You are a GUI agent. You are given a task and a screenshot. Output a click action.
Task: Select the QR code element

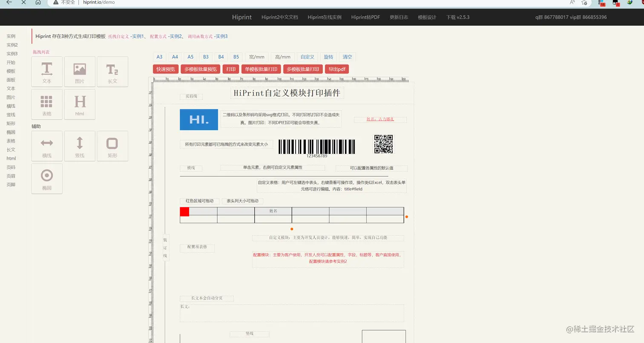[x=383, y=144]
